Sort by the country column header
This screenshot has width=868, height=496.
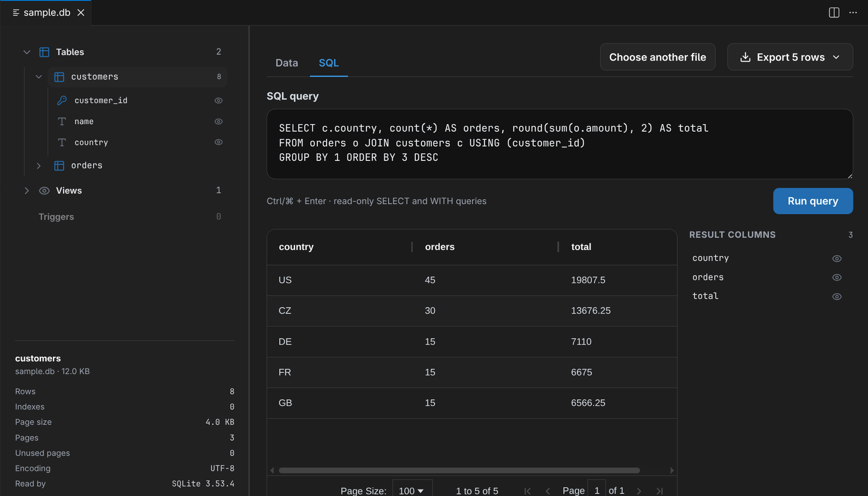point(340,247)
